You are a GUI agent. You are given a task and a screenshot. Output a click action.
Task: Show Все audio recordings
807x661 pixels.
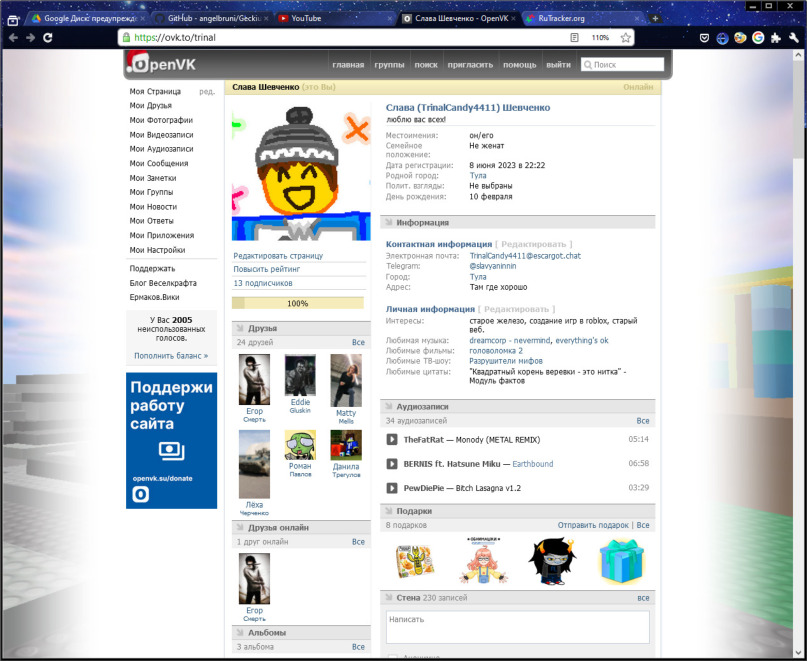coord(643,421)
